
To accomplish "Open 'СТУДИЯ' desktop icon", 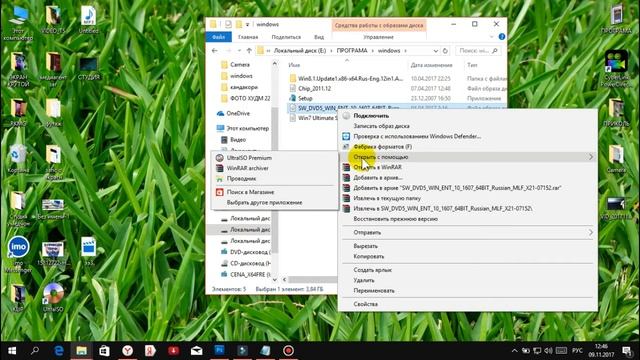I will pos(89,68).
